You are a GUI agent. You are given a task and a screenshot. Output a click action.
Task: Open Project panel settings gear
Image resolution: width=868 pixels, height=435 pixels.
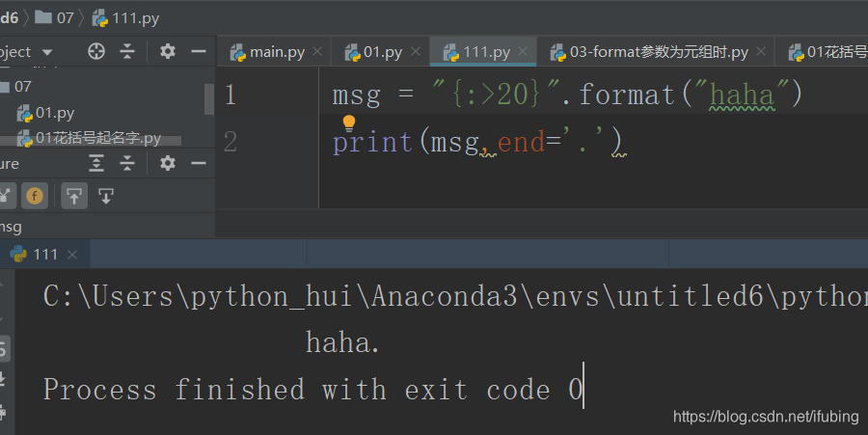click(x=168, y=51)
